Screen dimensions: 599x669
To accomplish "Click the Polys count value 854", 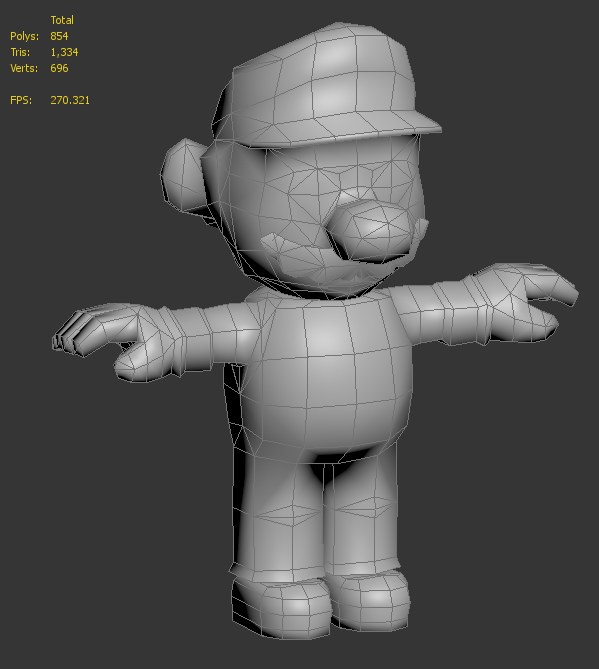I will coord(59,36).
